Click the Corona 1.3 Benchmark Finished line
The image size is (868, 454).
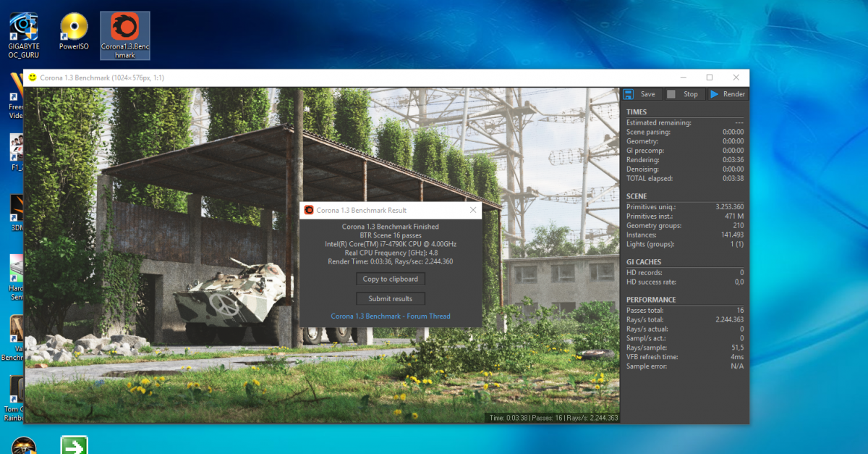(391, 227)
